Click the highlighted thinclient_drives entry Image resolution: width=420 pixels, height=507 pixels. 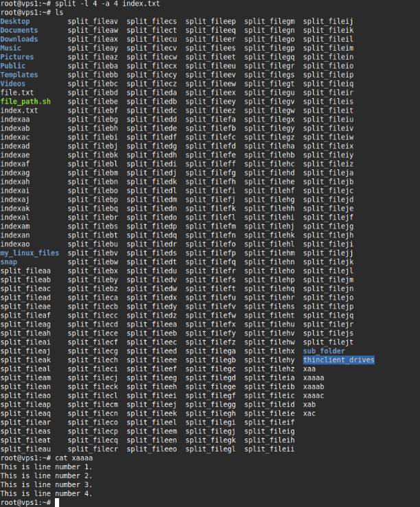point(338,360)
